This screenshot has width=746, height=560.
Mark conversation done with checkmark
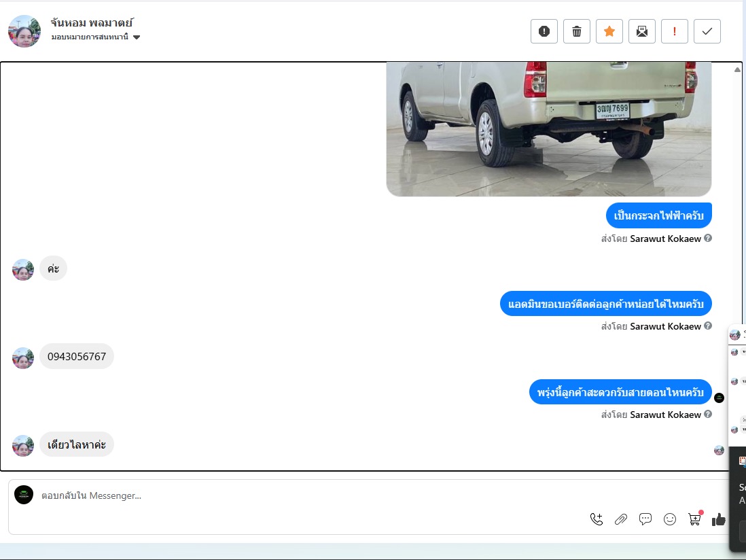(707, 31)
